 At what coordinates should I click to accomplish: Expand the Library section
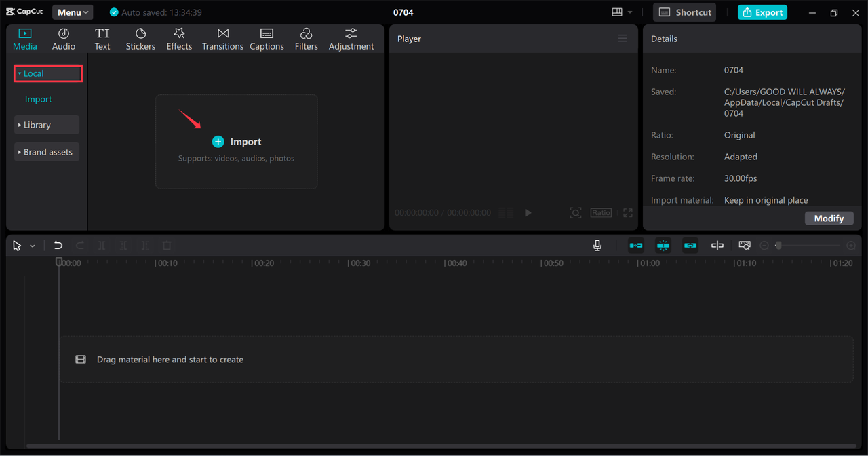[47, 125]
